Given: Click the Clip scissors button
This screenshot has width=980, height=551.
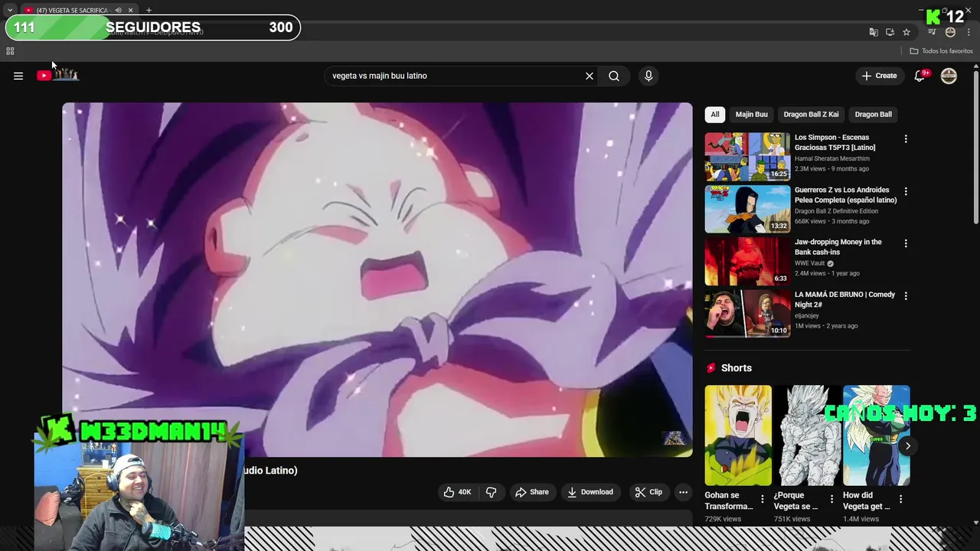Looking at the screenshot, I should tap(648, 492).
